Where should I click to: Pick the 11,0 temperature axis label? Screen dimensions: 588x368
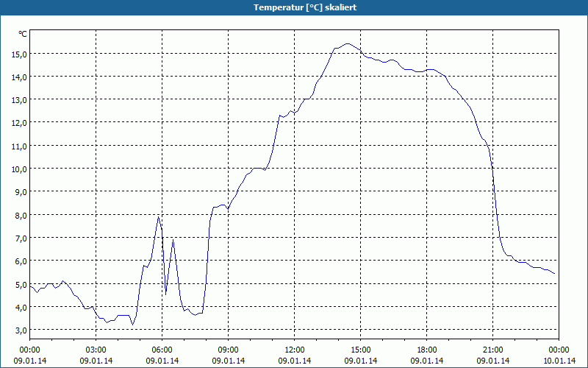pos(19,146)
